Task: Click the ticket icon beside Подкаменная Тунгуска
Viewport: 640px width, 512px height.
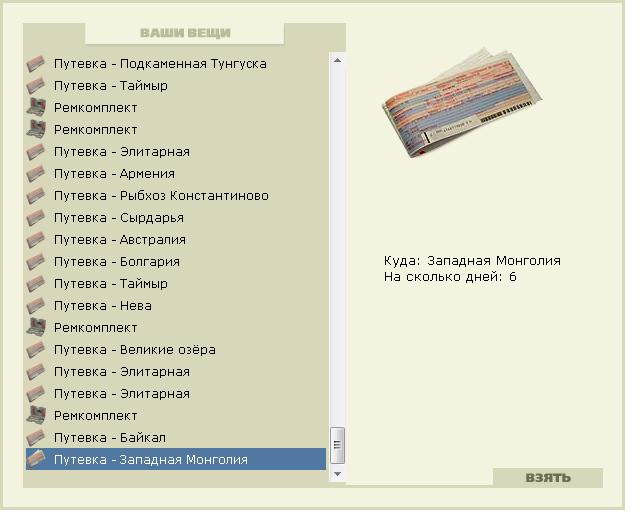Action: (x=36, y=64)
